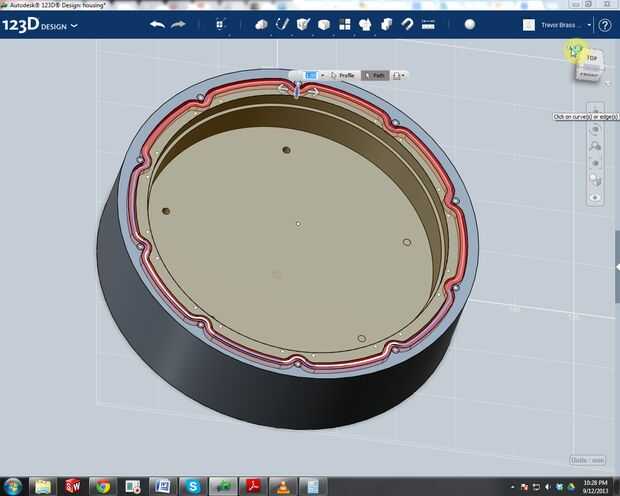Open the Grouping tools menu
This screenshot has width=620, height=496.
click(365, 25)
